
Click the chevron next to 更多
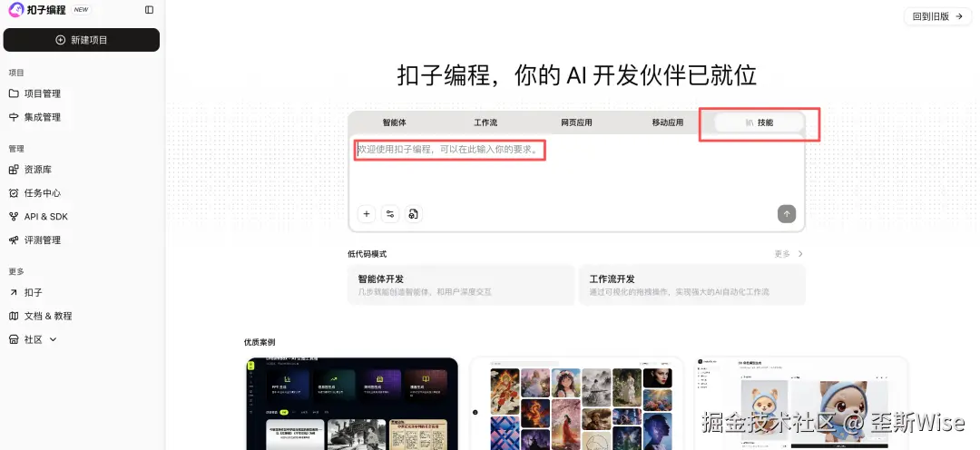[x=800, y=254]
